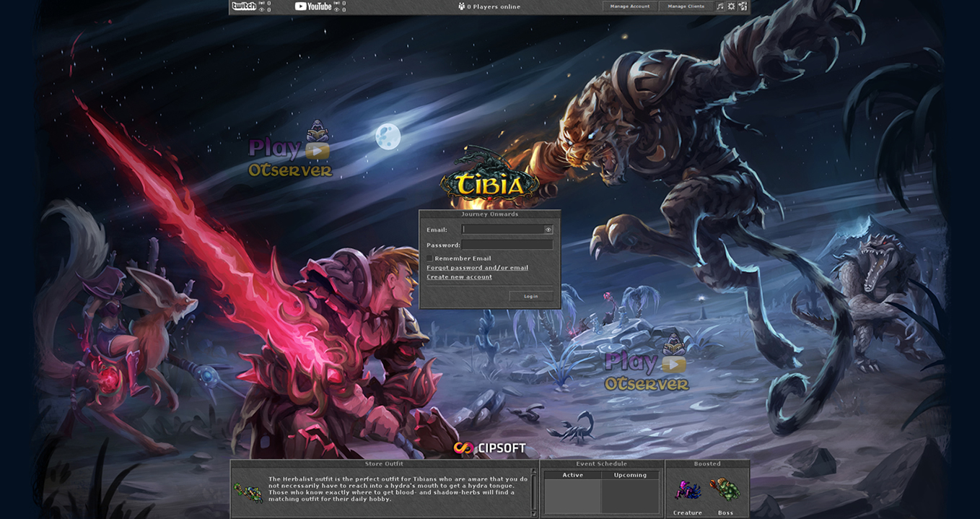The height and width of the screenshot is (519, 980).
Task: Switch to the Active events column
Action: point(573,475)
